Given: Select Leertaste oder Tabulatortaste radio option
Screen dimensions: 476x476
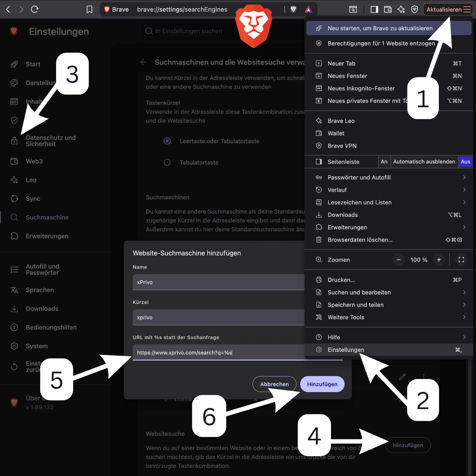Looking at the screenshot, I should click(x=167, y=141).
